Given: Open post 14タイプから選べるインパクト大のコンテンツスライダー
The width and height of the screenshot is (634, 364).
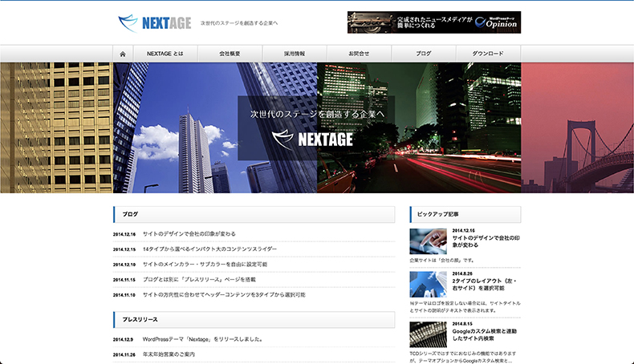Looking at the screenshot, I should pos(209,249).
